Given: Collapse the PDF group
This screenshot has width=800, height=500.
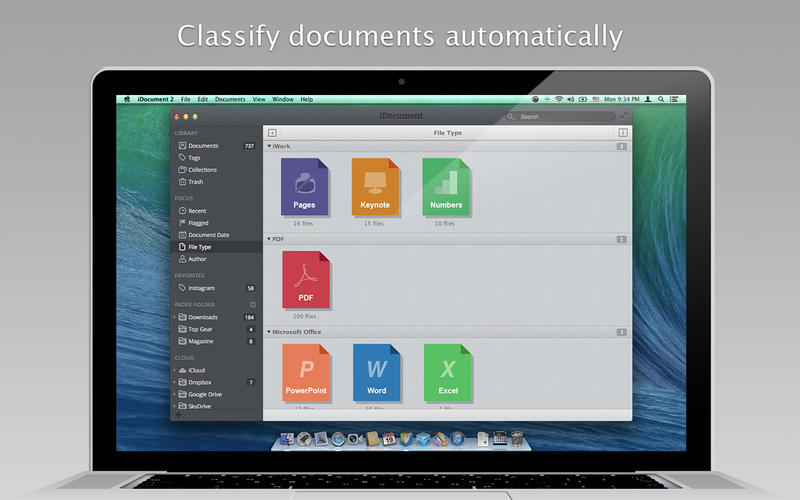Looking at the screenshot, I should point(269,239).
